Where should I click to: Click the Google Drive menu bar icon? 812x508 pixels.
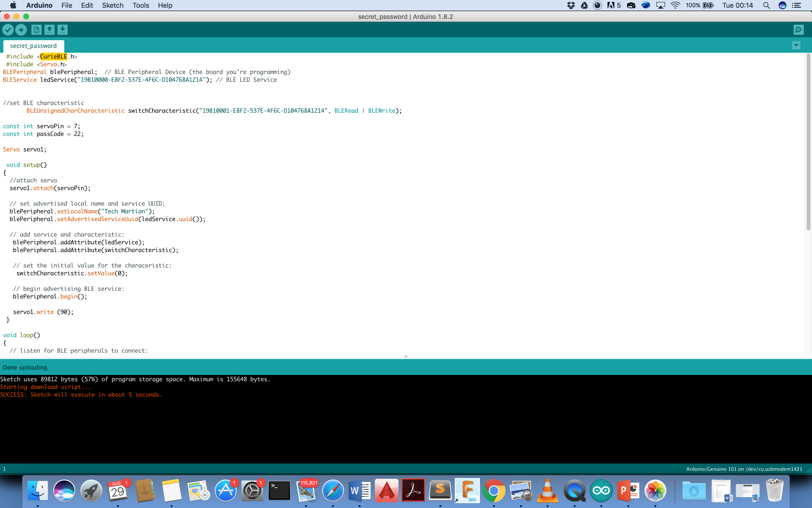point(584,5)
